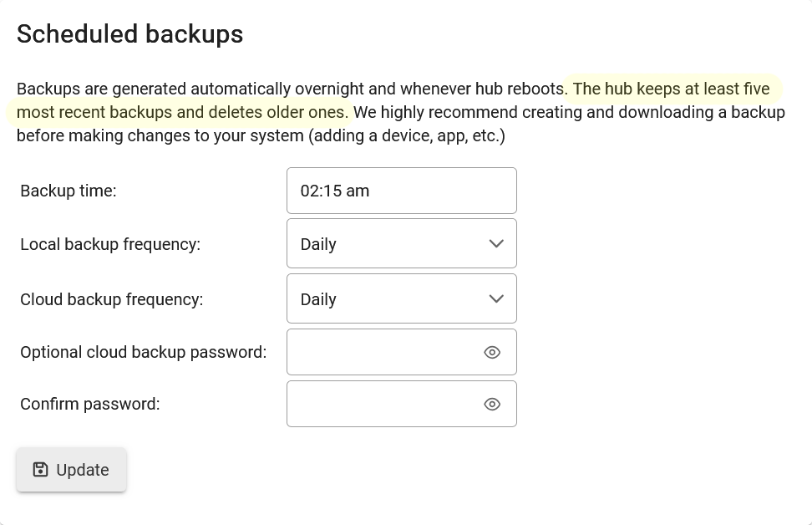Click the Cloud backup frequency chevron arrow

coord(496,299)
